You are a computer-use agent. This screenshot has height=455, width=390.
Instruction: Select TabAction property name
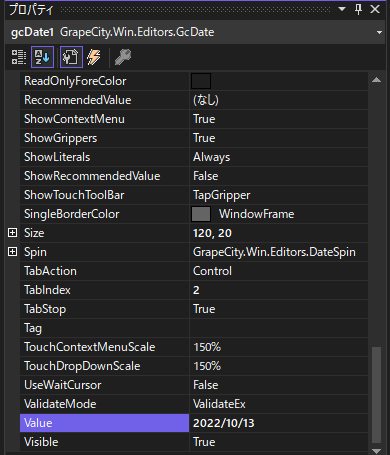click(50, 271)
